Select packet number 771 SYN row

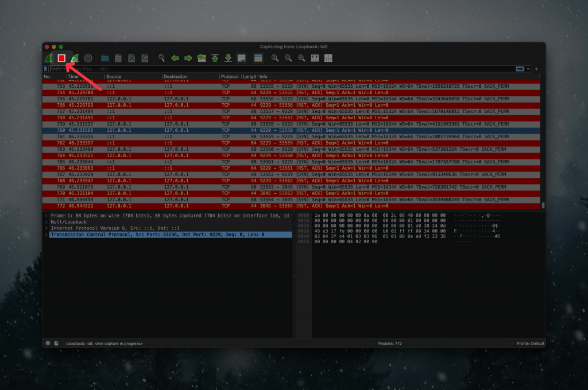tap(291, 200)
